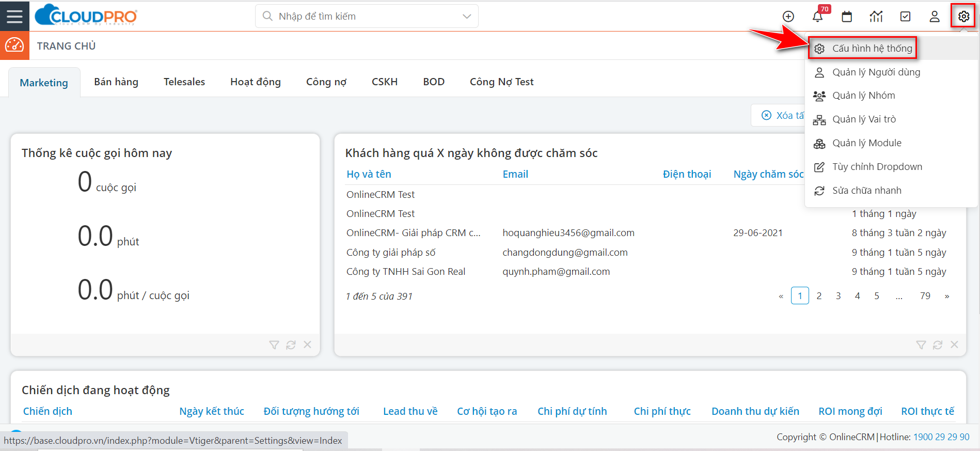
Task: Sort by 'Lead thu về' column header
Action: [410, 411]
